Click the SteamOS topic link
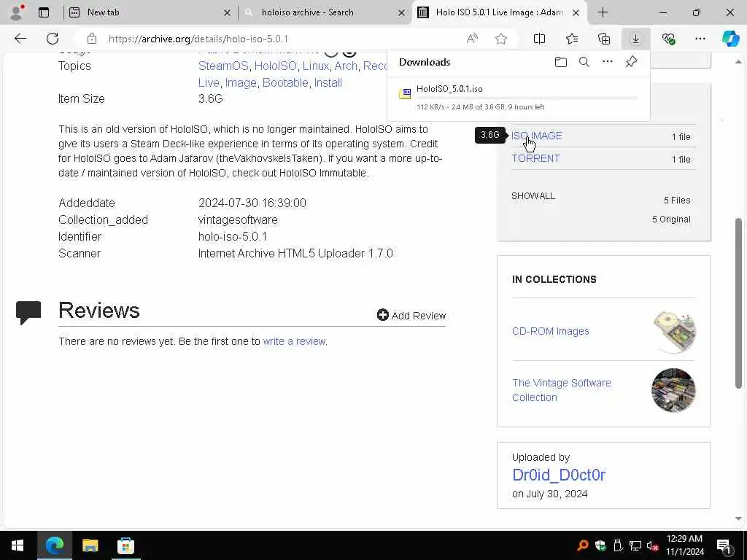 (x=223, y=66)
